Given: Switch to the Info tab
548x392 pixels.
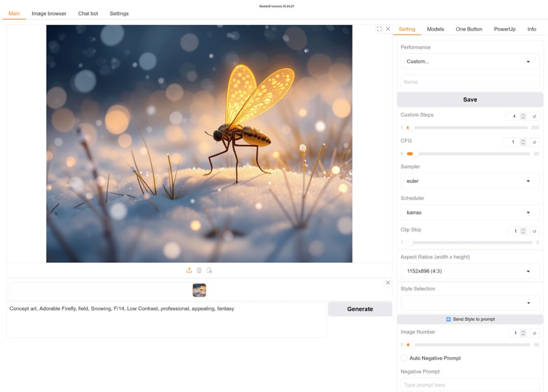Looking at the screenshot, I should point(532,30).
